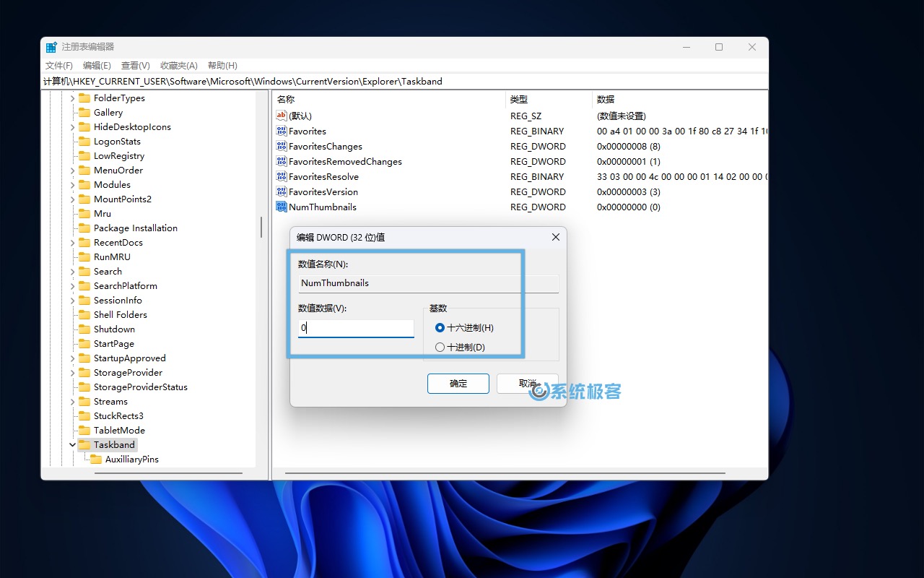The image size is (924, 578).
Task: Click the 数值名称 NumThumbnails field
Action: coord(429,283)
